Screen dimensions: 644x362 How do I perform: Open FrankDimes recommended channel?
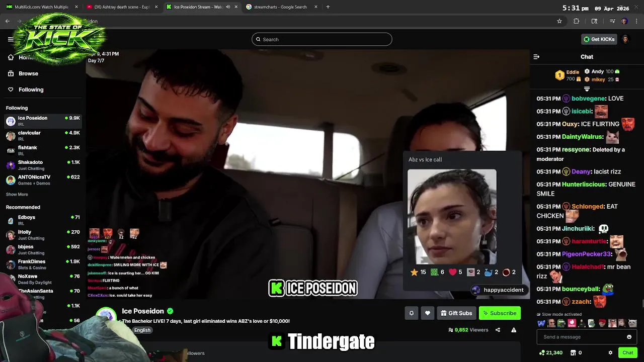[x=43, y=264]
